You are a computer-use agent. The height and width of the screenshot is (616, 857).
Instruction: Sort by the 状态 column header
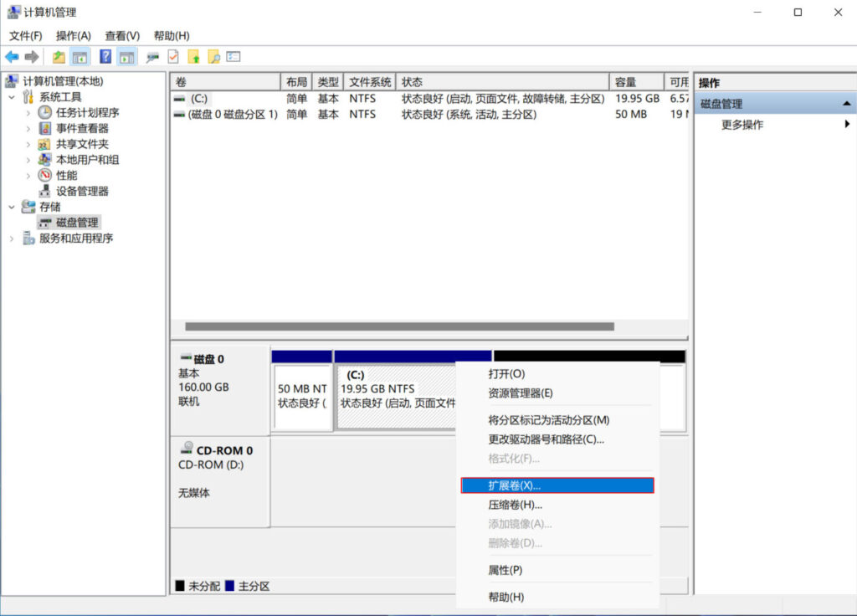click(502, 82)
